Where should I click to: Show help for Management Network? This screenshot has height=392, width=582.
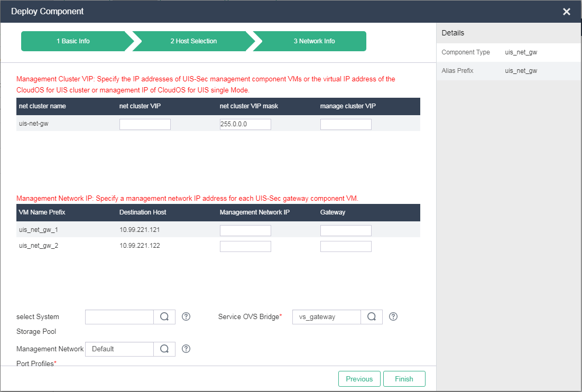tap(186, 349)
